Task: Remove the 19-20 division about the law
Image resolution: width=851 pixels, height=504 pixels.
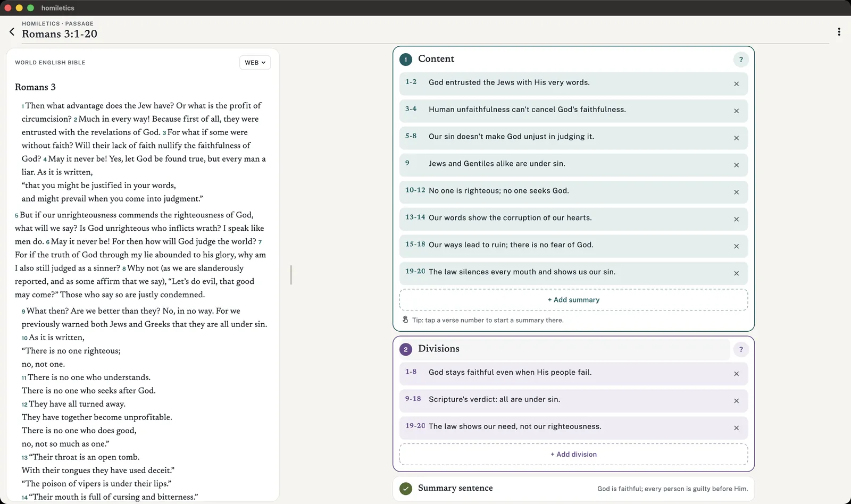Action: pyautogui.click(x=736, y=429)
